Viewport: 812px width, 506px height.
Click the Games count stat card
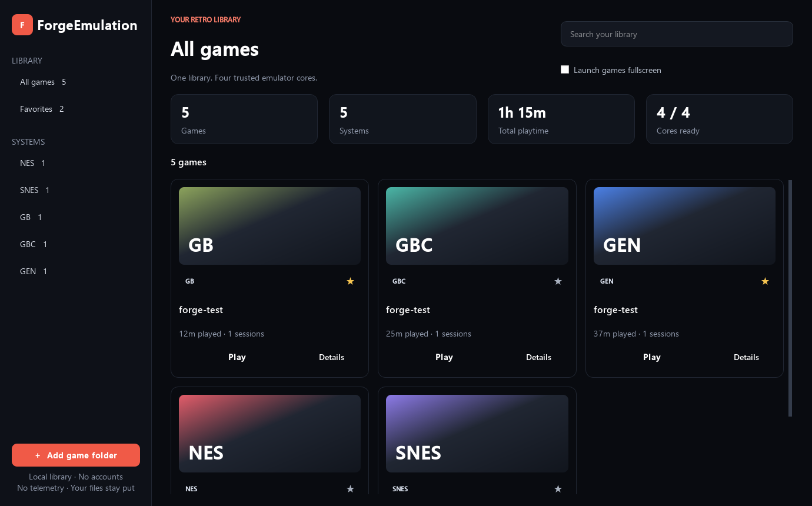(x=244, y=119)
